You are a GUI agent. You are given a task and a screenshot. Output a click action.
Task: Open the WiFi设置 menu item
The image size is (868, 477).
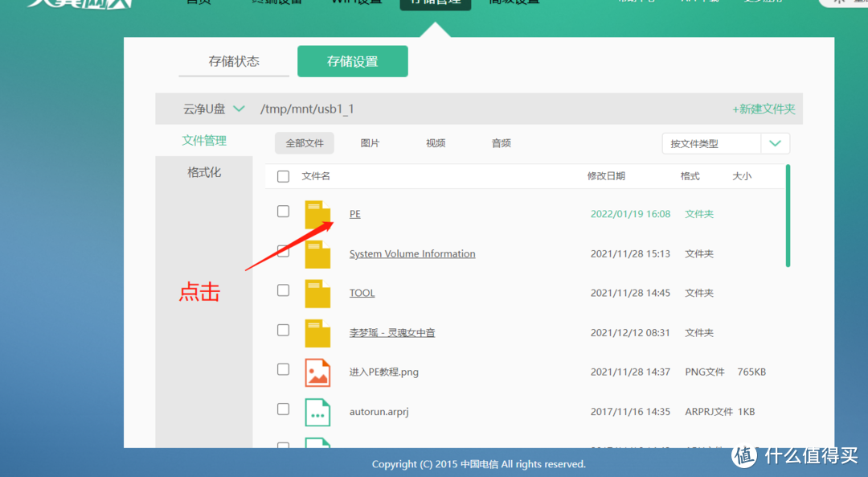click(x=356, y=2)
